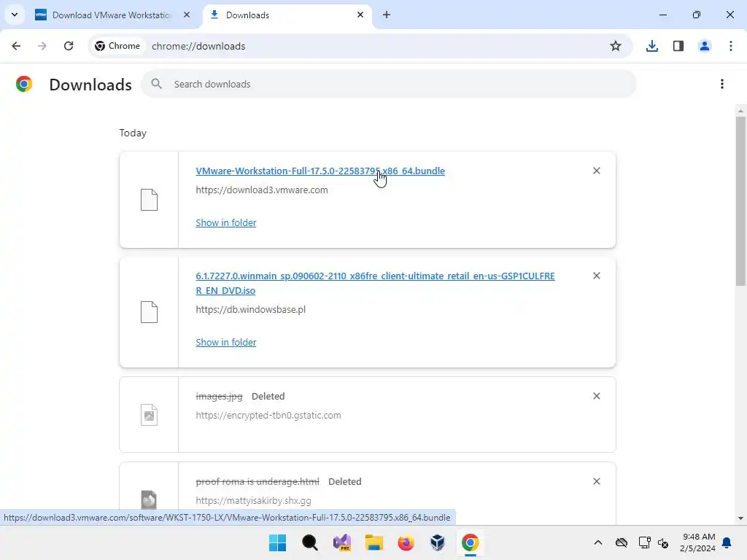
Task: Open Windows taskbar search
Action: pyautogui.click(x=309, y=542)
